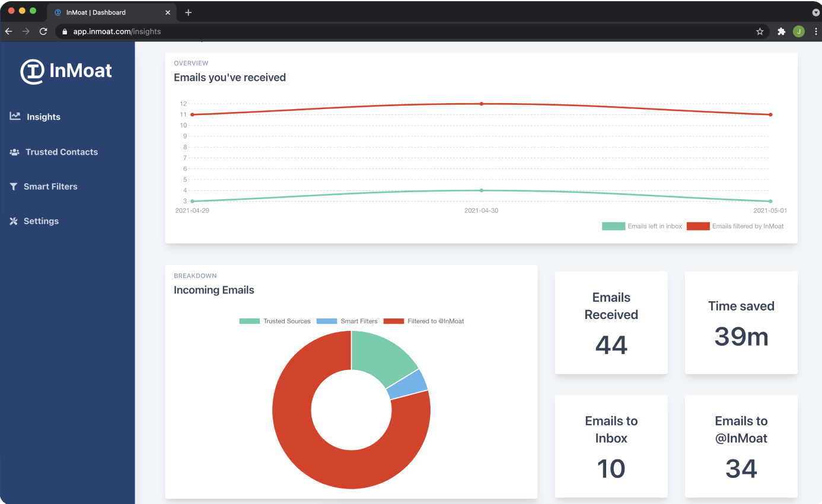Viewport: 822px width, 504px height.
Task: Click the InMoat logo in the sidebar
Action: [66, 71]
